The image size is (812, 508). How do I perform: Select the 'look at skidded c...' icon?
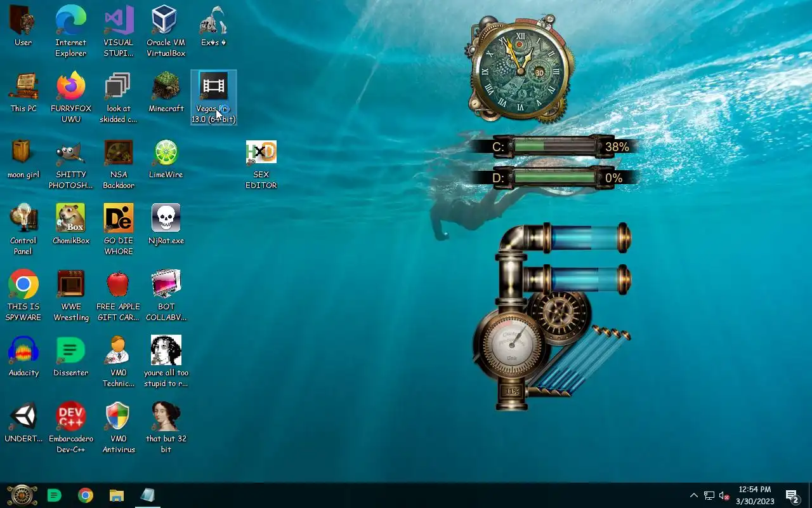click(119, 97)
